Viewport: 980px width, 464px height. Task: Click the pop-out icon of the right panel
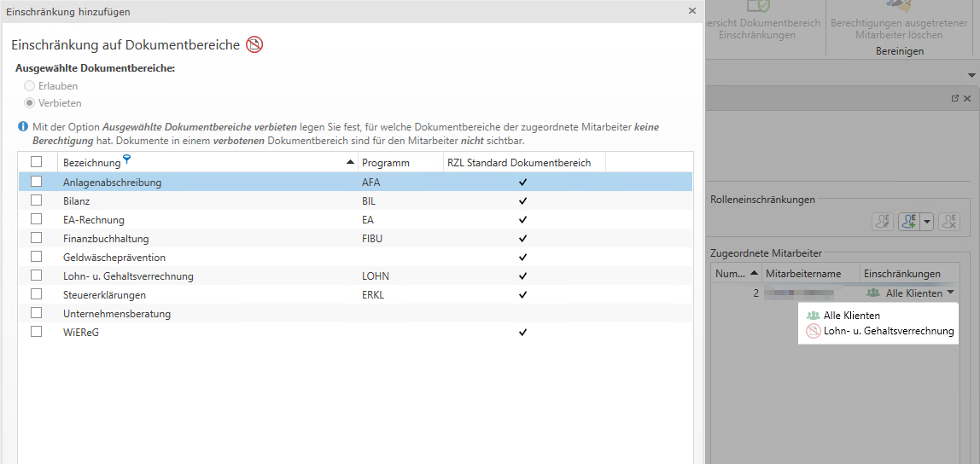954,99
